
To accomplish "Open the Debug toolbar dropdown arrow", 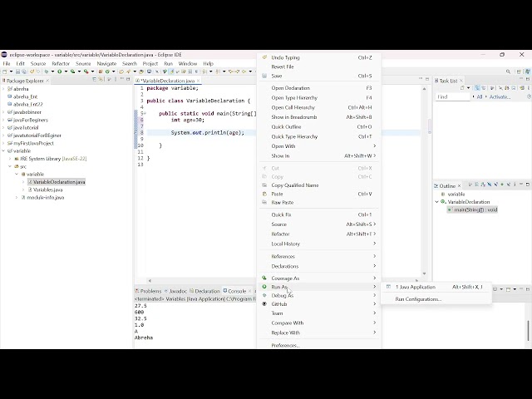I will click(52, 71).
